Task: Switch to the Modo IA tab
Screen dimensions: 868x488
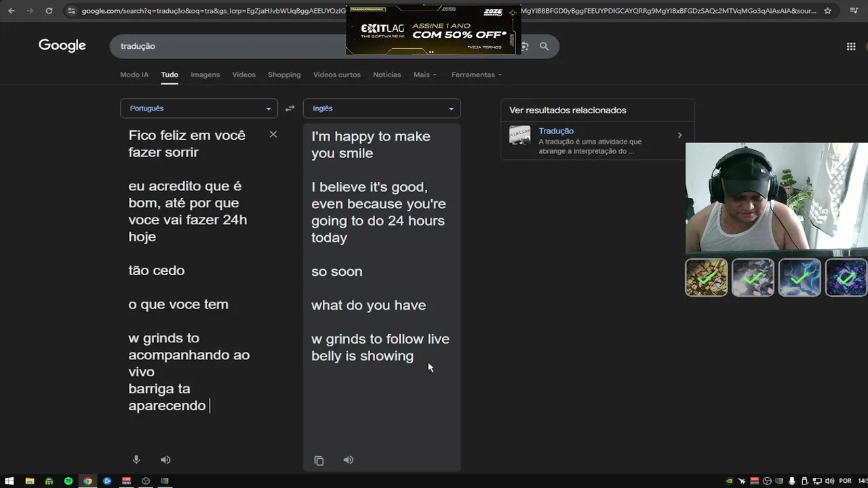Action: pyautogui.click(x=134, y=75)
